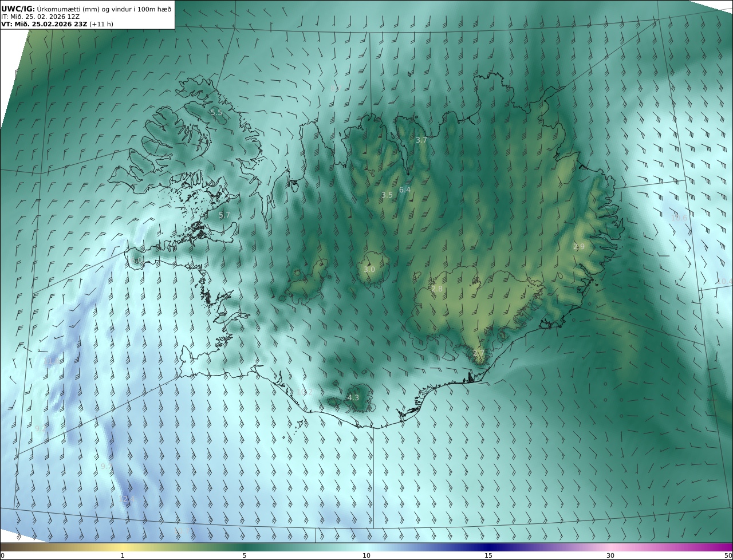733x560 pixels.
Task: Click the 1 tick label on the color scale
Action: (x=123, y=556)
